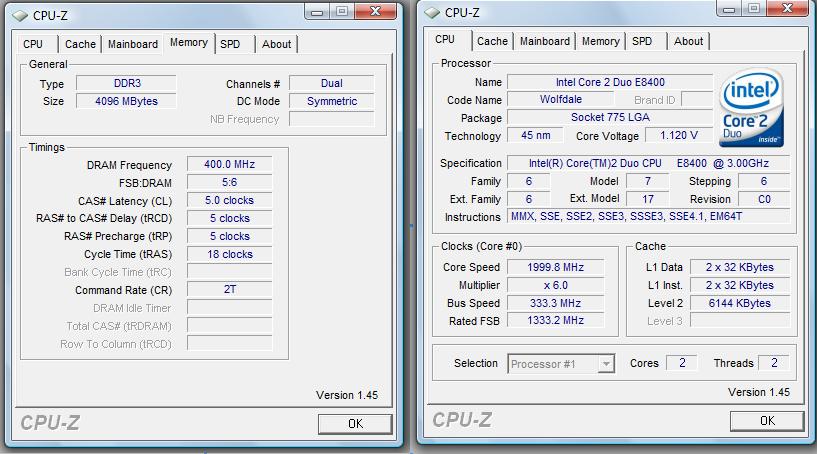Click the 1333.2 MHz Rated FSB value
The image size is (817, 454).
555,321
